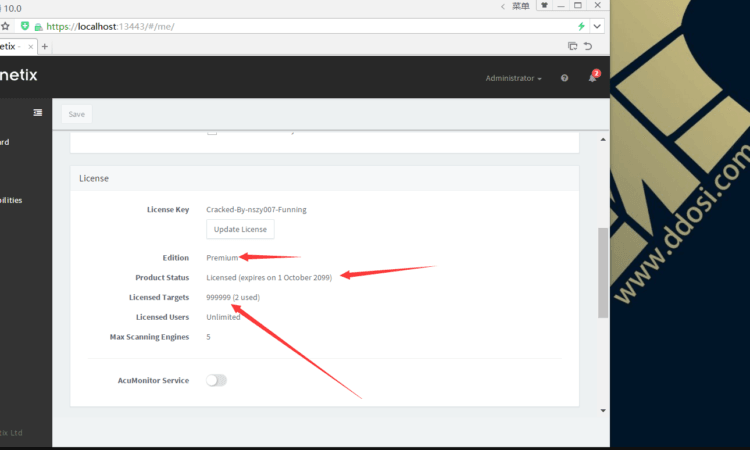
Task: Toggle the AcuMonitor Service switch
Action: pos(216,380)
